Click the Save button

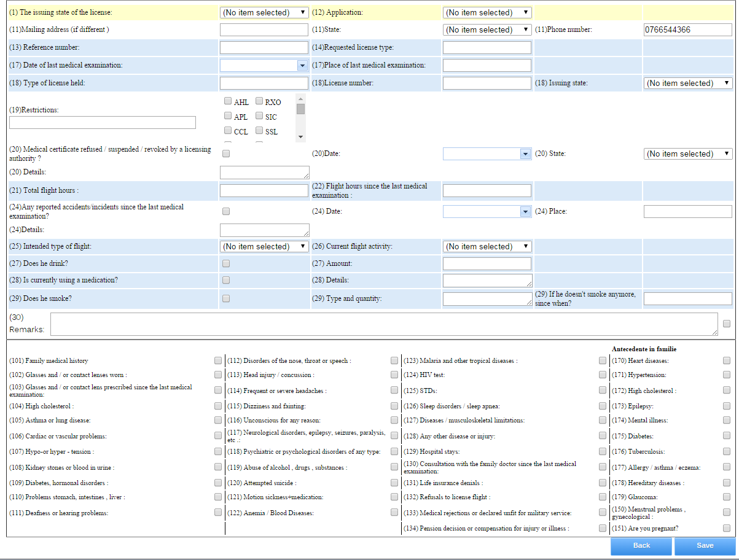705,545
